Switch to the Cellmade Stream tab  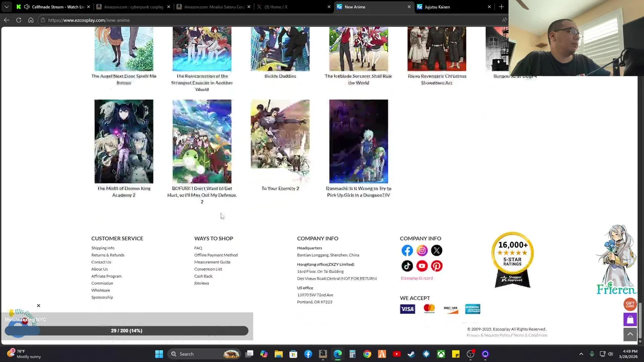(53, 7)
